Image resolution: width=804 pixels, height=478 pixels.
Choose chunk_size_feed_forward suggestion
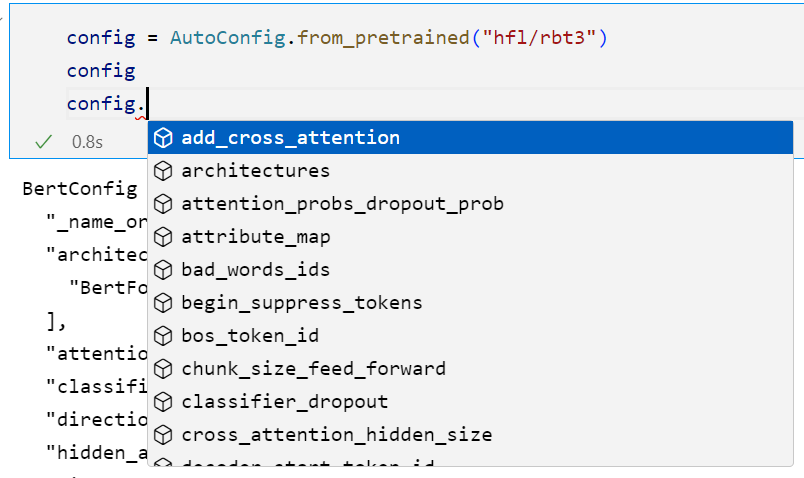coord(313,369)
